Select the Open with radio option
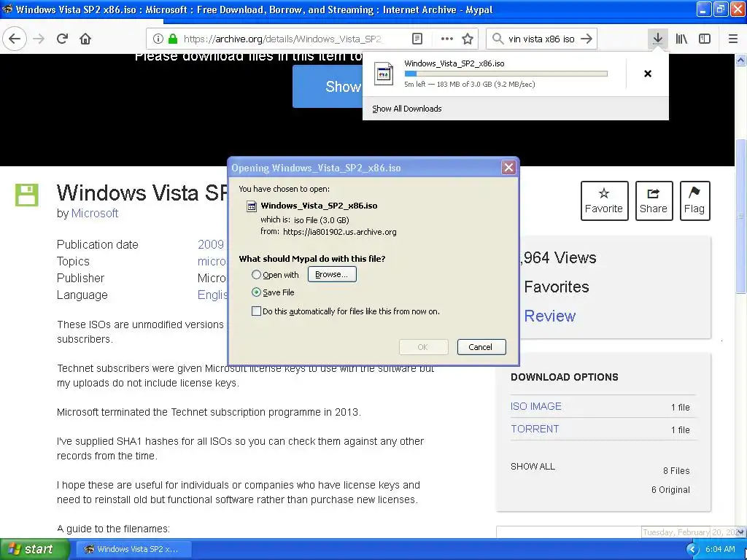This screenshot has height=560, width=747. 256,275
